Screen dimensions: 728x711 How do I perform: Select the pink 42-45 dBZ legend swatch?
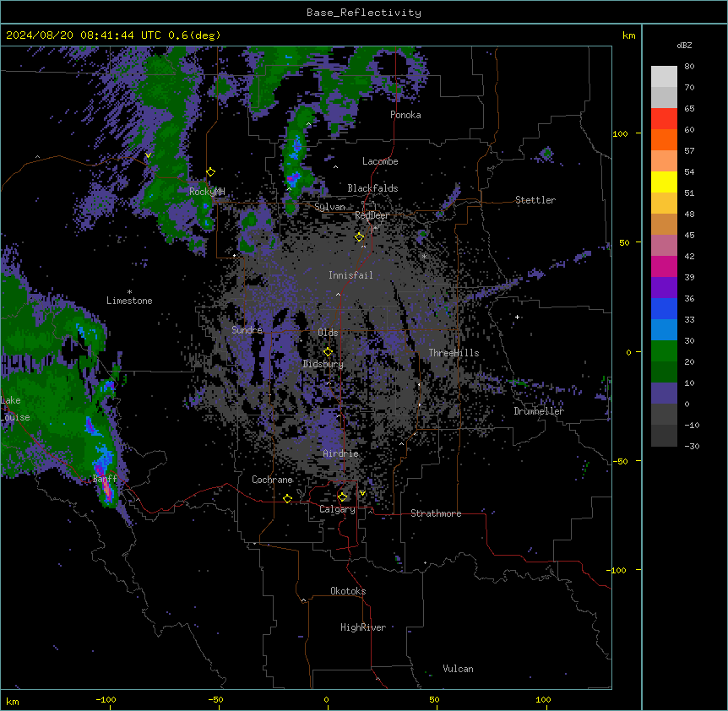click(664, 246)
